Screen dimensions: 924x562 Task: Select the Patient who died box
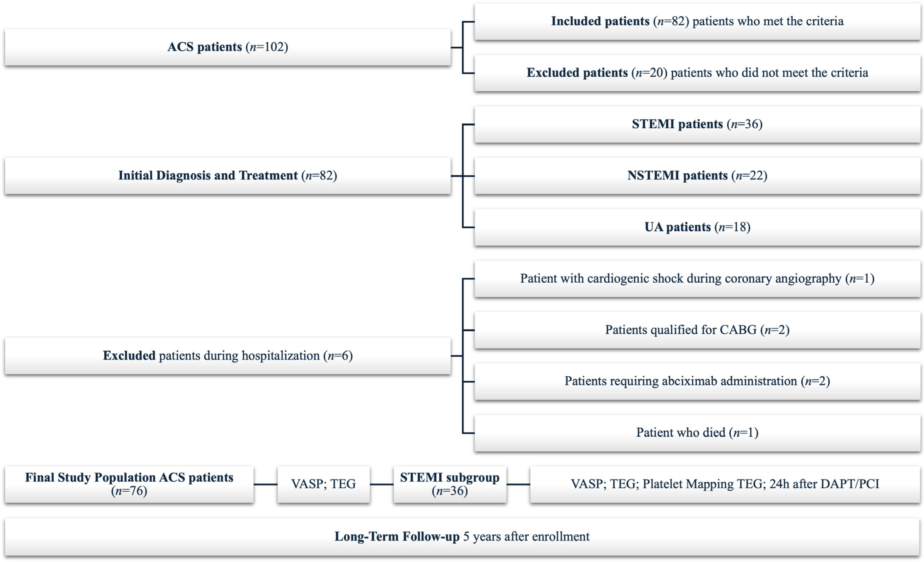[x=697, y=433]
